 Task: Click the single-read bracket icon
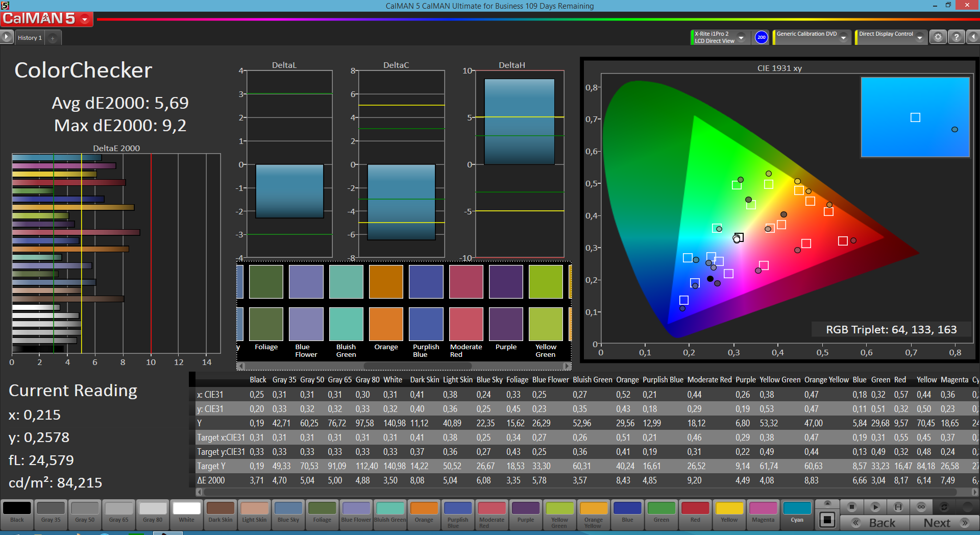tap(898, 507)
